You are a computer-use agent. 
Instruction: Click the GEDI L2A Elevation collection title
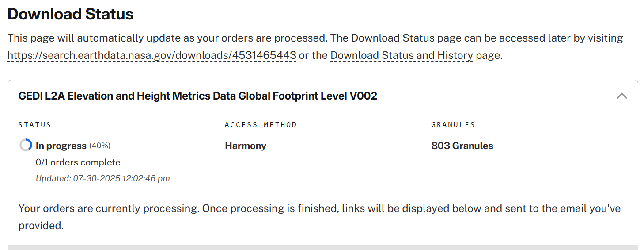(x=197, y=96)
